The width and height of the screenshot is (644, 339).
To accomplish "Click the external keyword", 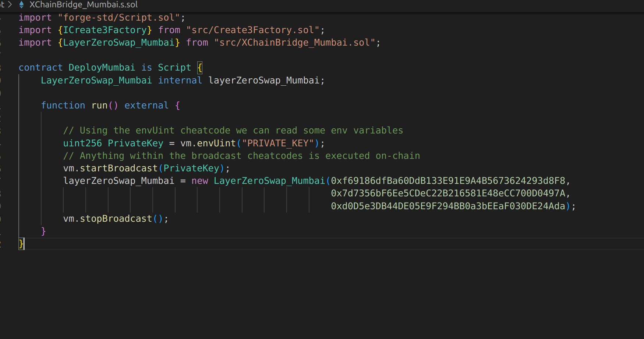I will [x=146, y=106].
